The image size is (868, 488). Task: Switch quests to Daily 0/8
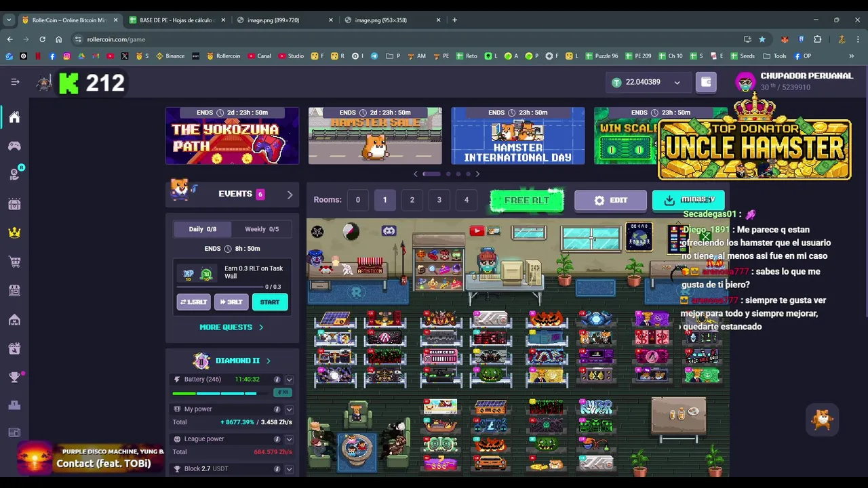203,229
